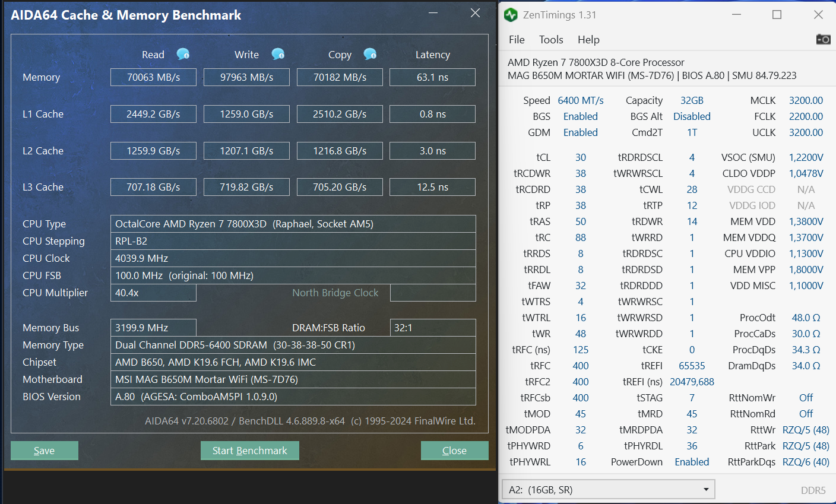Click the Cmd2T value 1T

pos(692,132)
